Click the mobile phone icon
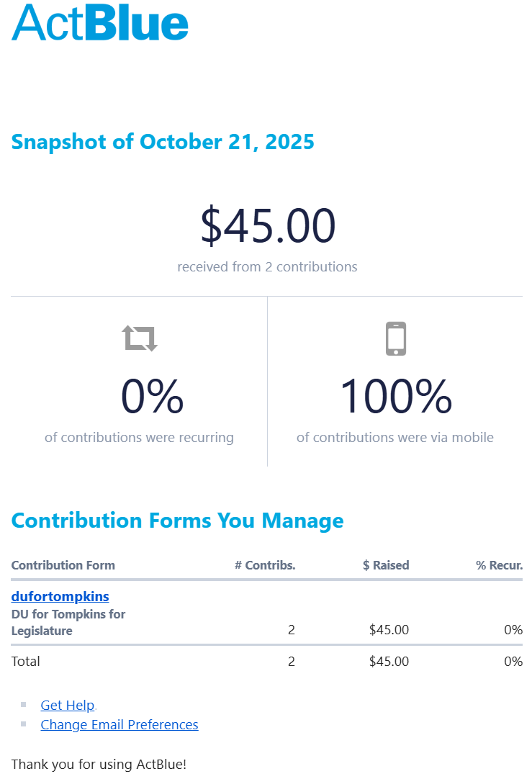 click(x=396, y=338)
